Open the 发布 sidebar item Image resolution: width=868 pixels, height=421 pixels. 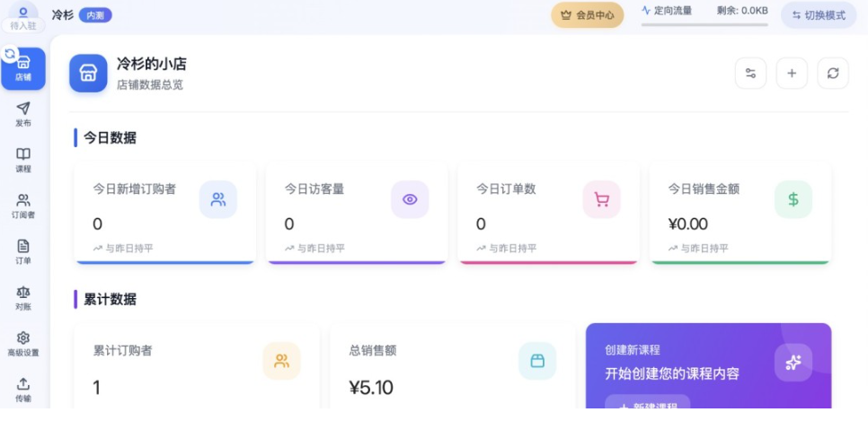(23, 115)
